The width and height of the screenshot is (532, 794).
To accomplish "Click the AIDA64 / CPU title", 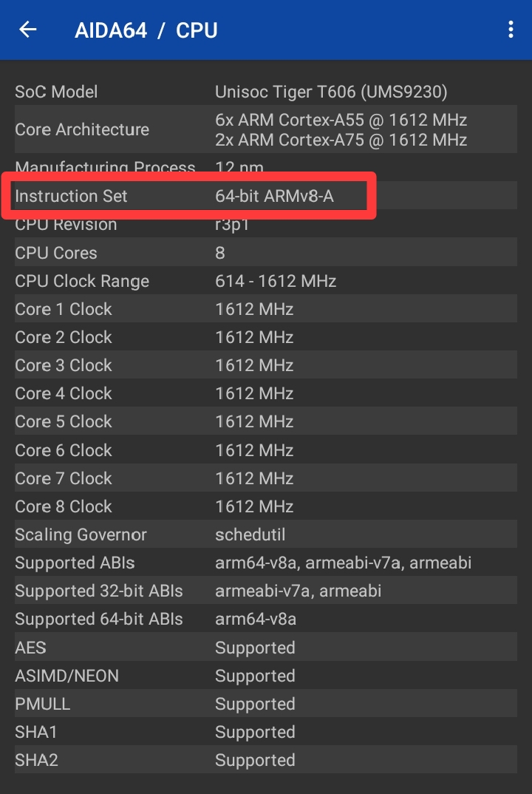I will [146, 30].
